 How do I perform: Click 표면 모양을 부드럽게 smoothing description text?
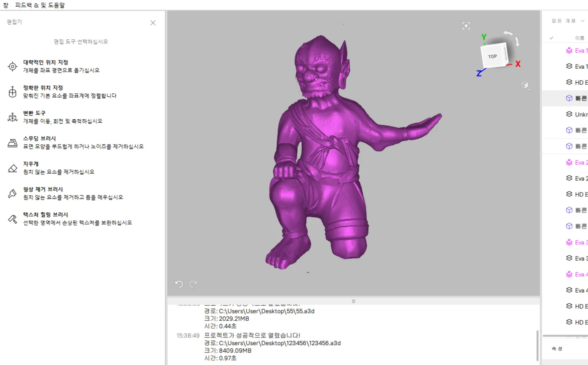[83, 146]
